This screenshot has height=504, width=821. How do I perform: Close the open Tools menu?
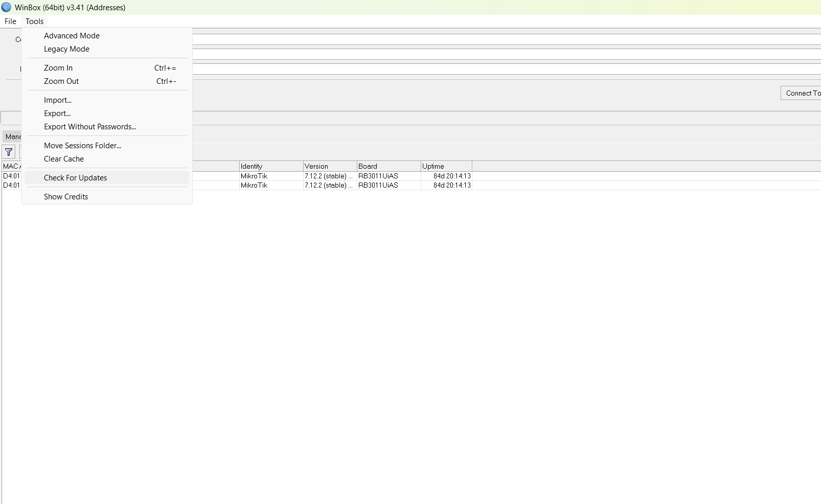point(34,21)
